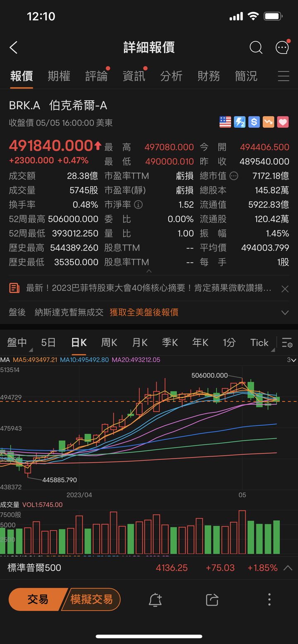The height and width of the screenshot is (644, 298).
Task: Tap the 標準普爾500 index name
Action: [x=34, y=568]
